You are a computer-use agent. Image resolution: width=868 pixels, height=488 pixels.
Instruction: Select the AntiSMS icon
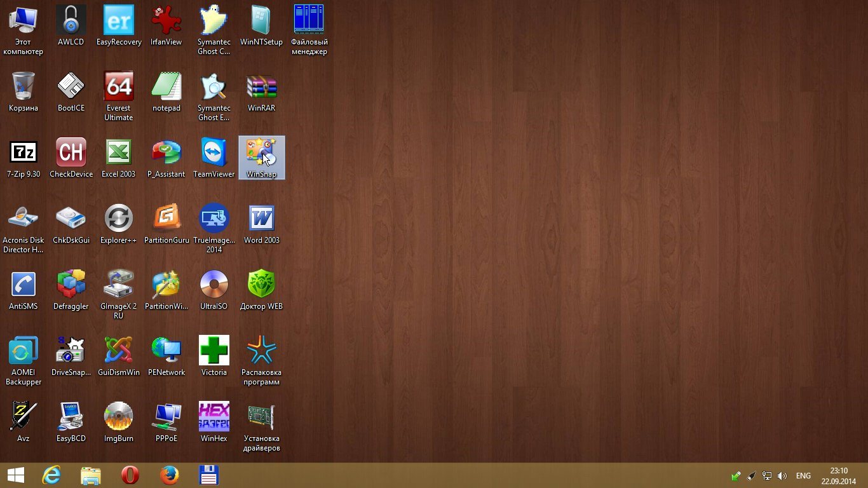24,290
